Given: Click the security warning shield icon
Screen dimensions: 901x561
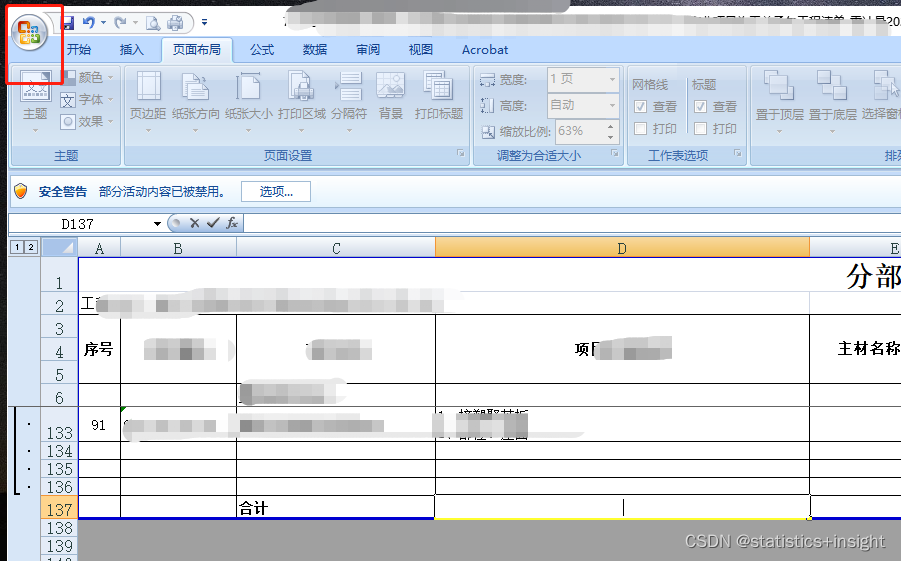Looking at the screenshot, I should (21, 191).
